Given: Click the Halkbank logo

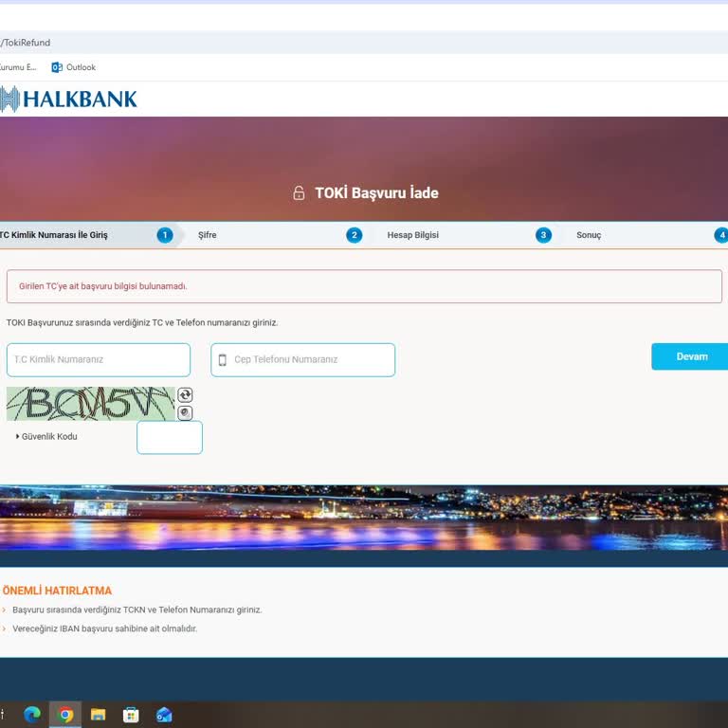Looking at the screenshot, I should tap(68, 99).
